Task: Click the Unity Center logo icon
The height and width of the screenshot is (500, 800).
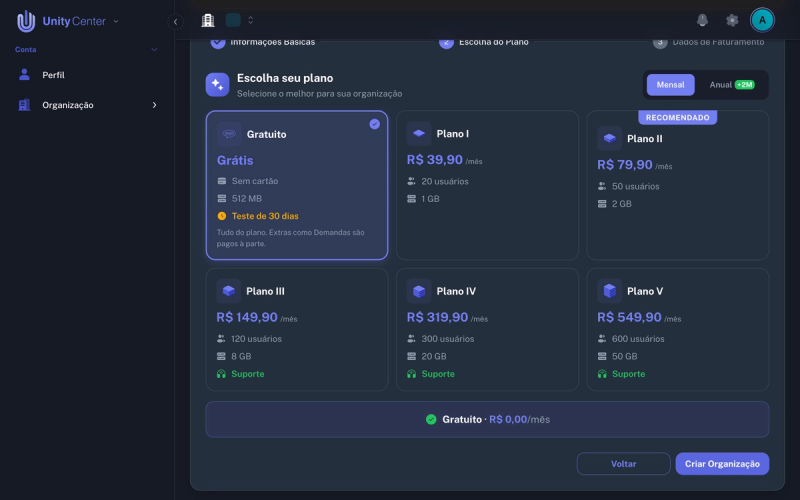Action: tap(26, 21)
